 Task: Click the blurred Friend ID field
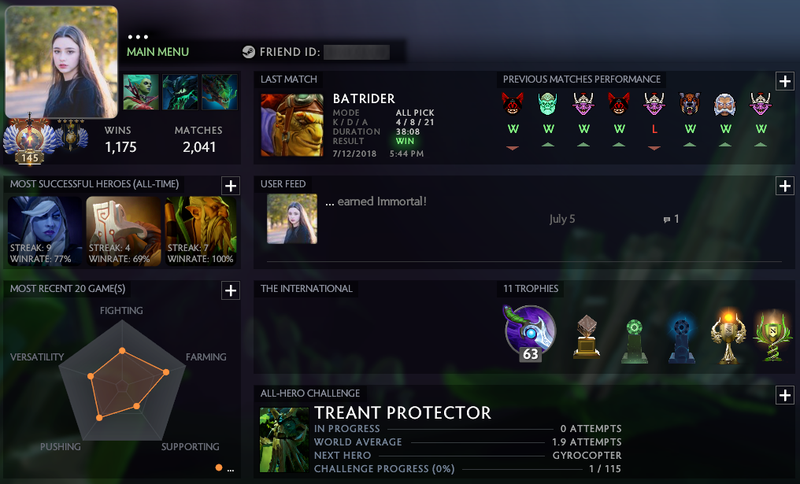click(x=357, y=52)
